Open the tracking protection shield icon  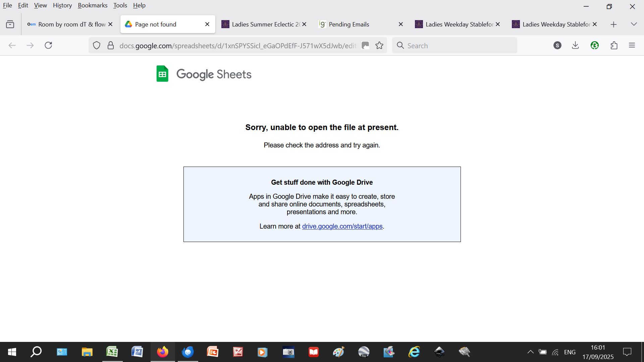(97, 46)
